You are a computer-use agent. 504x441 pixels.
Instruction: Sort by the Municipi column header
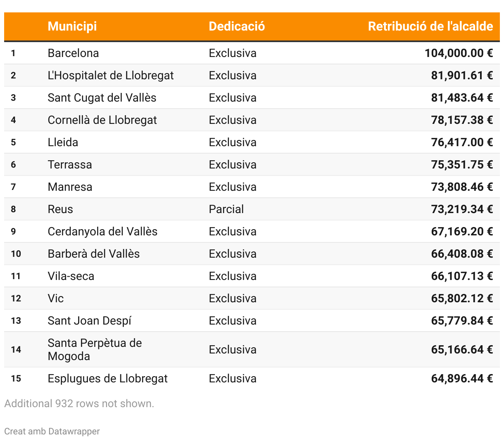click(72, 26)
